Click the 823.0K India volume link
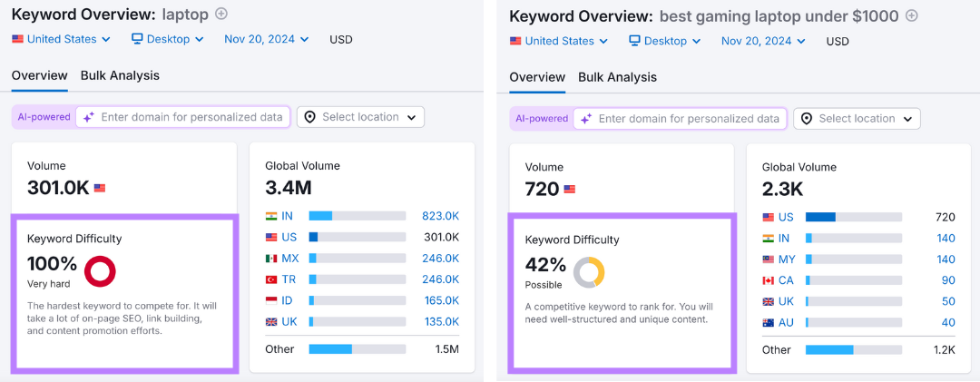 click(440, 216)
